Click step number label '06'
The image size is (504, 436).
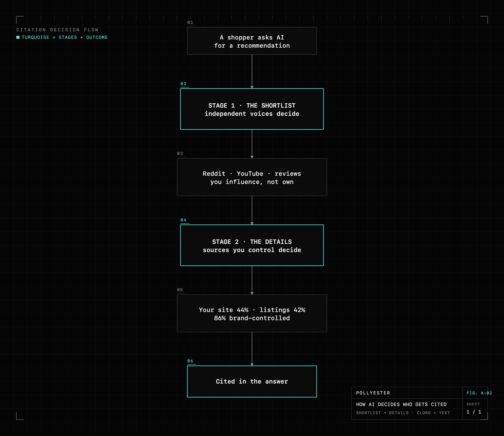point(190,361)
